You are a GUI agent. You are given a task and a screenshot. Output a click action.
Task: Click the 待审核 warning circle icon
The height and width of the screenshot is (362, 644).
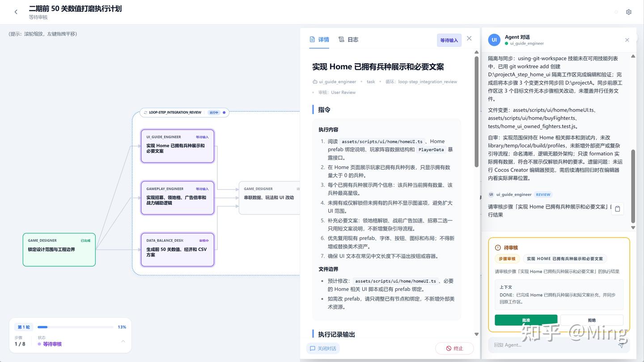[498, 248]
